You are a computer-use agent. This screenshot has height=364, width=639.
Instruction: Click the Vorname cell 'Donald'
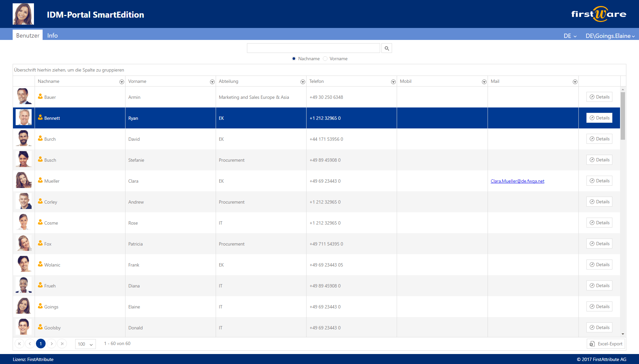point(170,328)
